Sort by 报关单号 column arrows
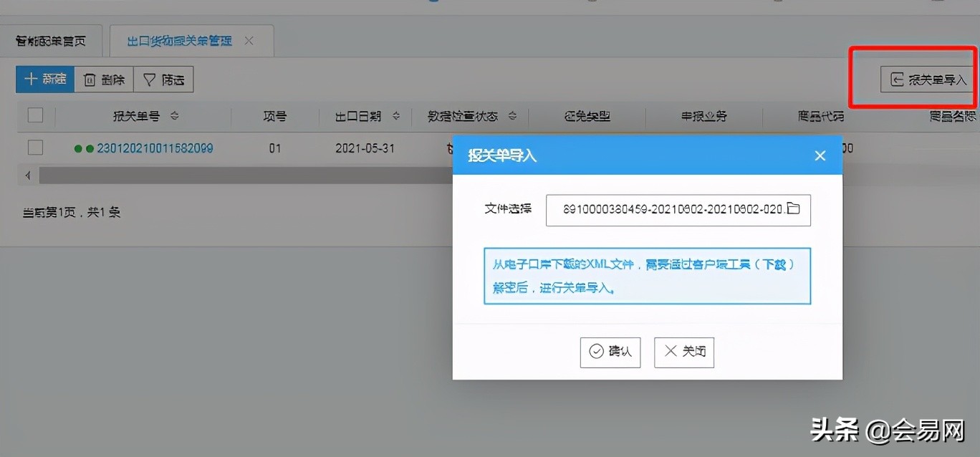This screenshot has height=457, width=980. 174,116
